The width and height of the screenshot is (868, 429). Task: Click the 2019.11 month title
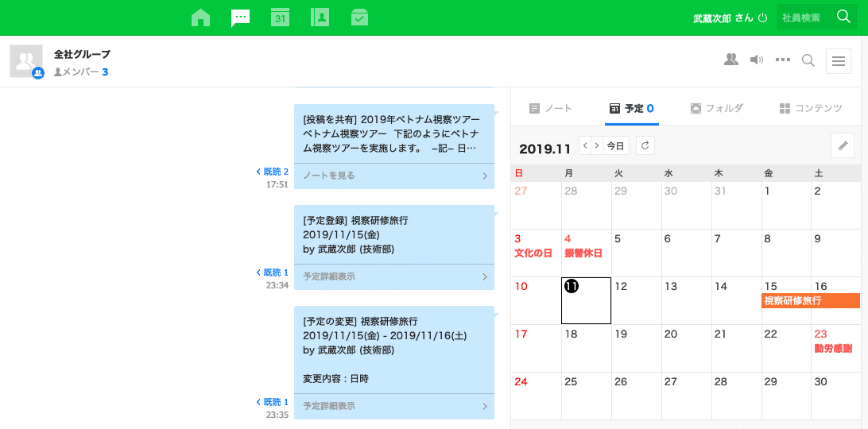[x=544, y=149]
